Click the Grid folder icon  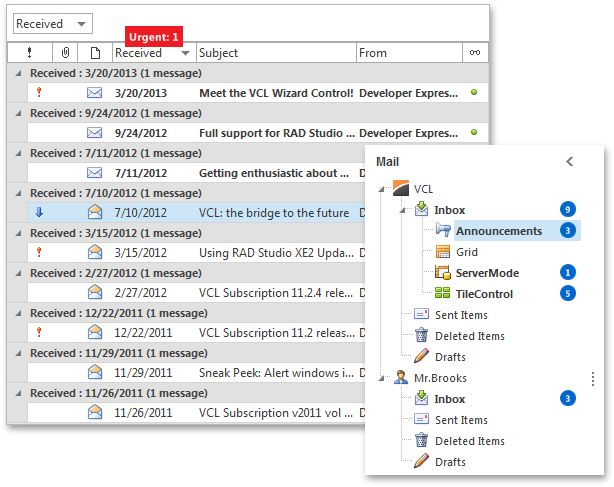click(443, 252)
